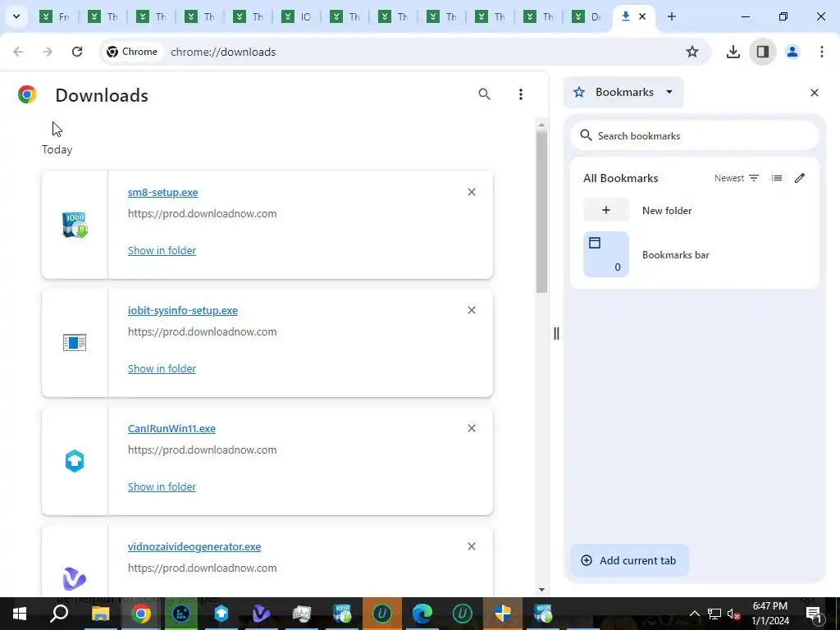The width and height of the screenshot is (840, 630).
Task: Open the Chrome profile avatar
Action: 792,52
